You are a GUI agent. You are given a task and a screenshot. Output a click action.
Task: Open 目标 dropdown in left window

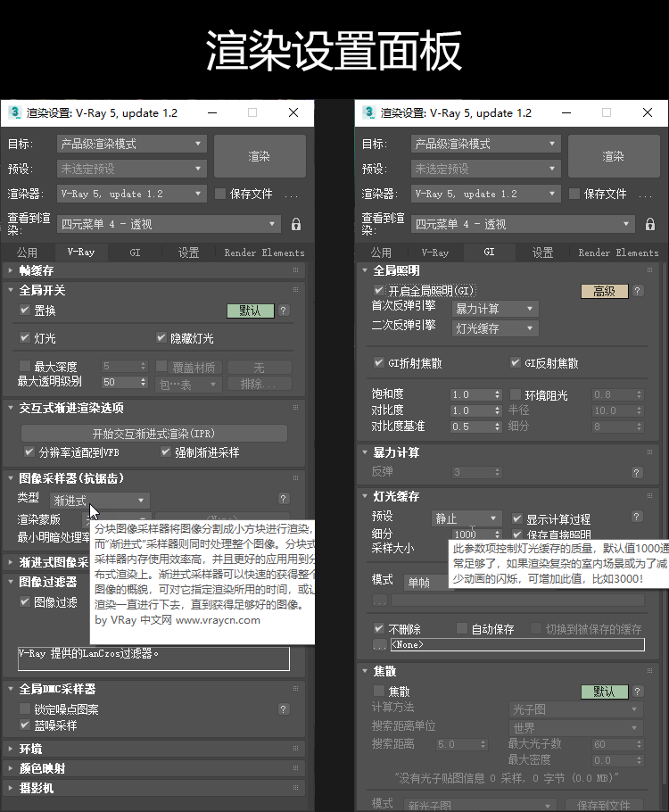[131, 144]
